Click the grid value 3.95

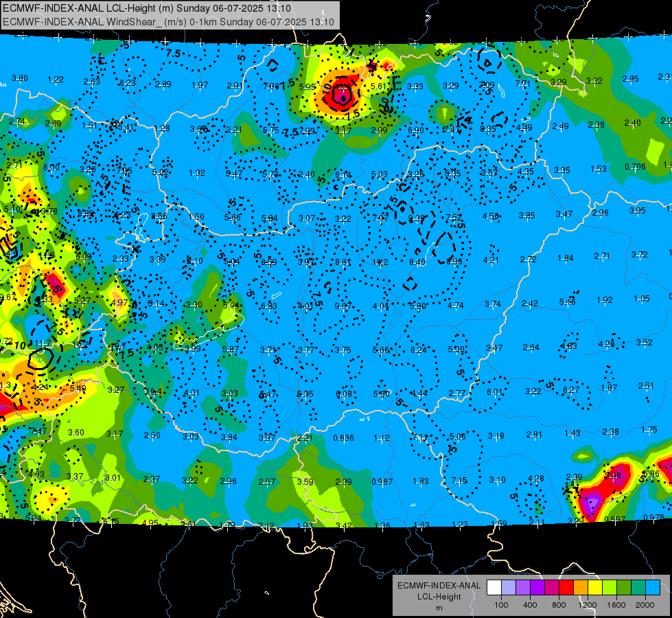pyautogui.click(x=637, y=210)
